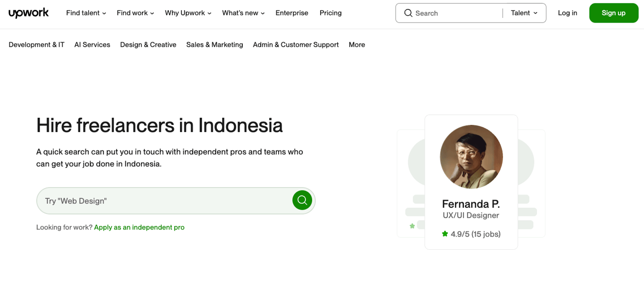Click the magnifier icon in the top search bar
This screenshot has width=644, height=295.
[x=408, y=13]
